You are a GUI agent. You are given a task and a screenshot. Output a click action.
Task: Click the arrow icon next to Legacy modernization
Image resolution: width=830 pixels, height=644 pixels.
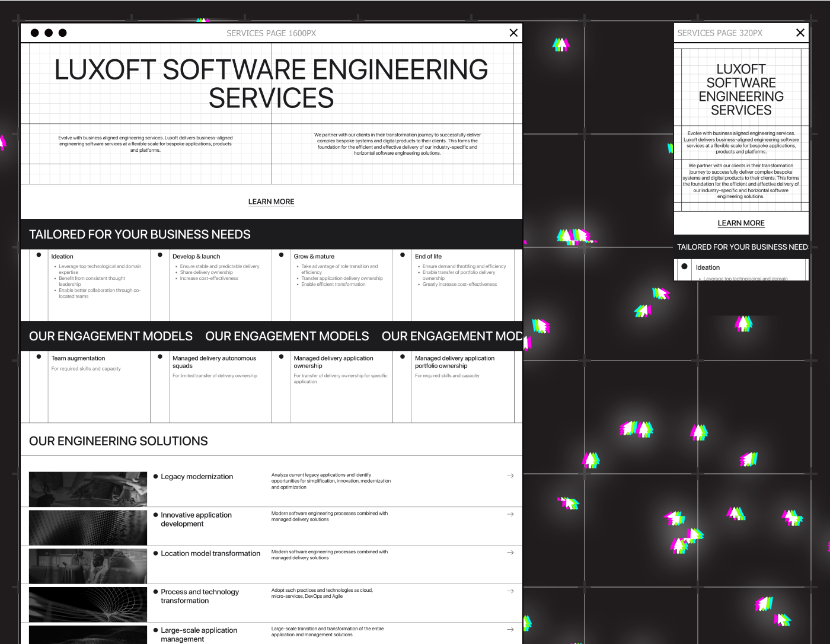tap(510, 476)
